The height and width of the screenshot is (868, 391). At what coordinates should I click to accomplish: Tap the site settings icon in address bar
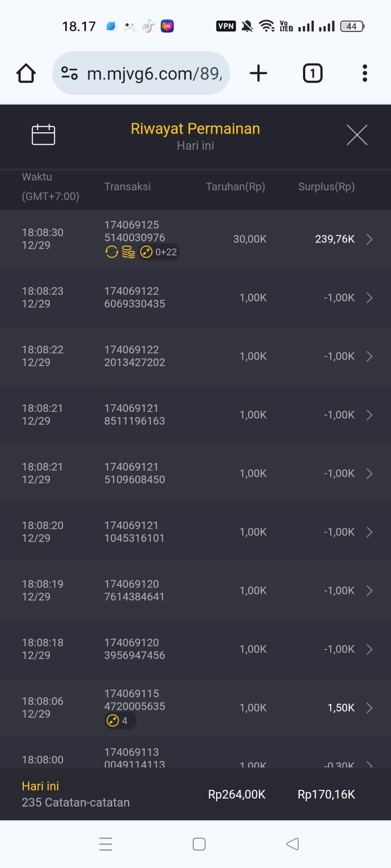point(70,73)
